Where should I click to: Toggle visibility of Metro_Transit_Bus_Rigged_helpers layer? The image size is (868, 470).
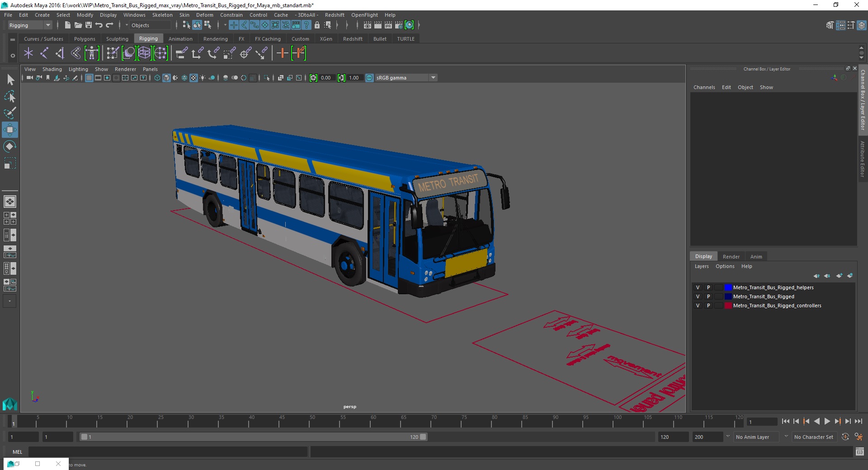pos(698,287)
